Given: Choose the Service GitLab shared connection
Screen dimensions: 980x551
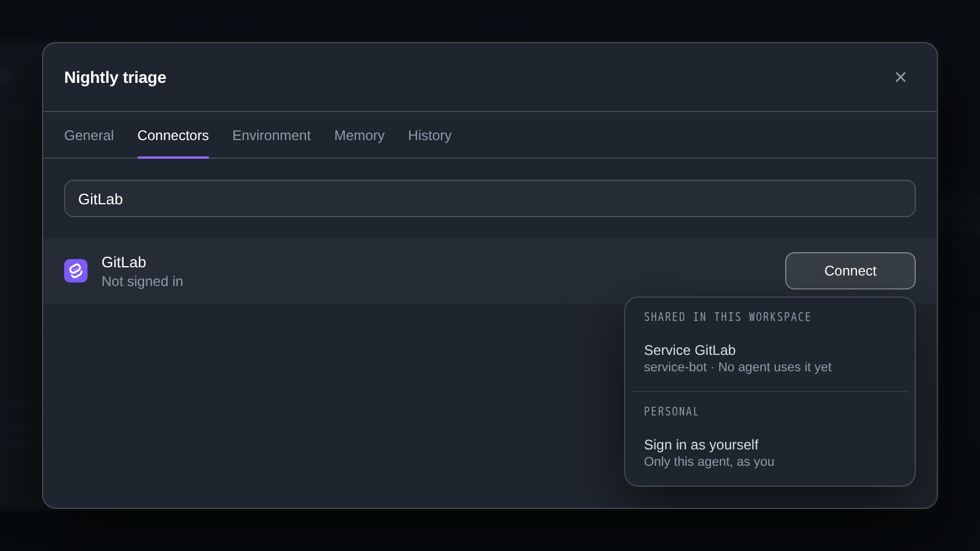Looking at the screenshot, I should point(770,358).
